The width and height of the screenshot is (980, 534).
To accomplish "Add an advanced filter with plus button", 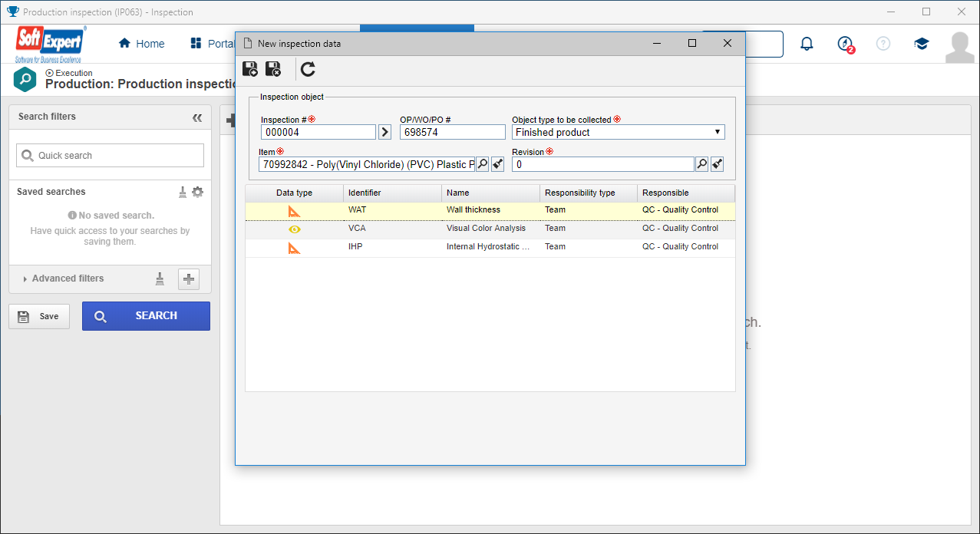I will 189,279.
